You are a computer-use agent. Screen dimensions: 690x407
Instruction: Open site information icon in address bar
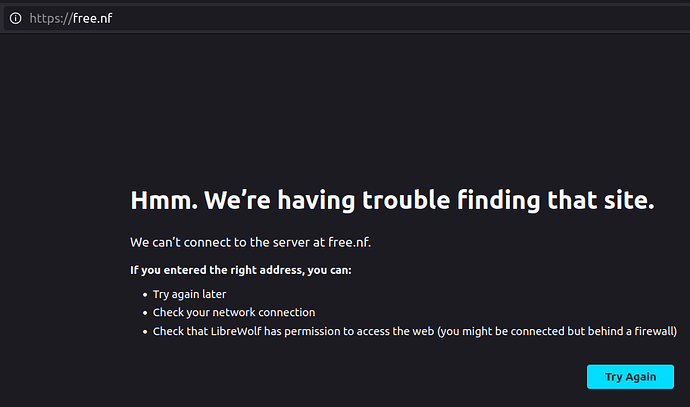(15, 18)
